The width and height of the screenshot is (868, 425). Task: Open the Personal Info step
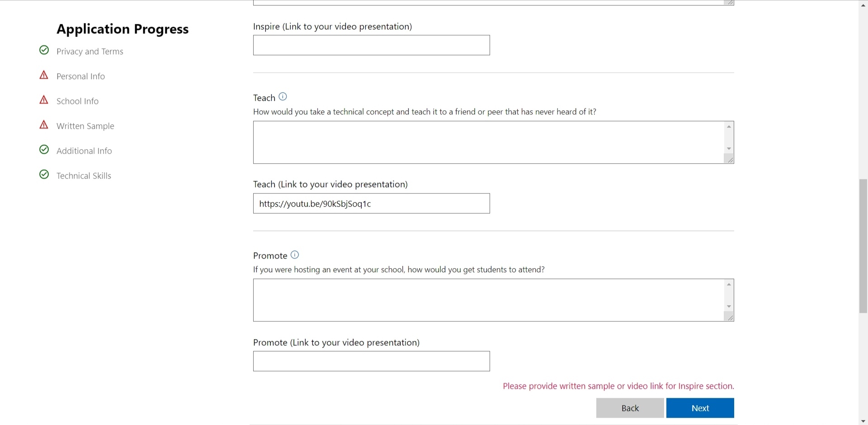[x=80, y=76]
